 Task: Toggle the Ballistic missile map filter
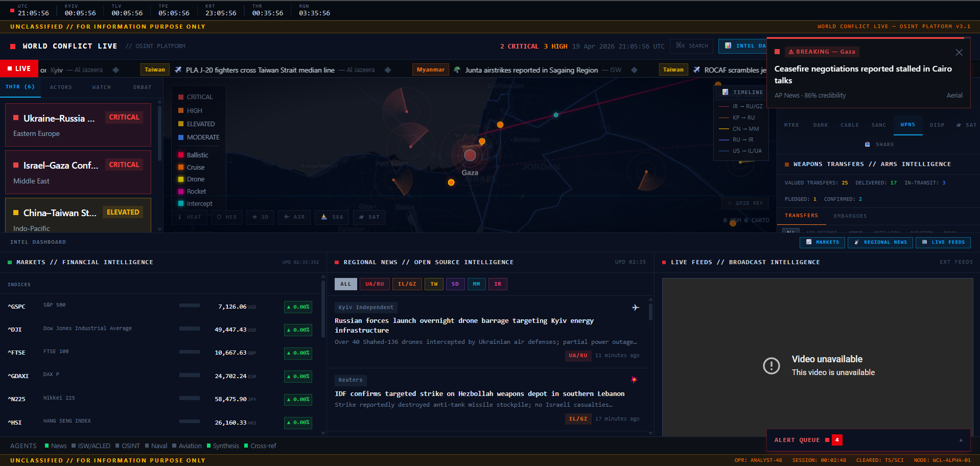pyautogui.click(x=194, y=155)
